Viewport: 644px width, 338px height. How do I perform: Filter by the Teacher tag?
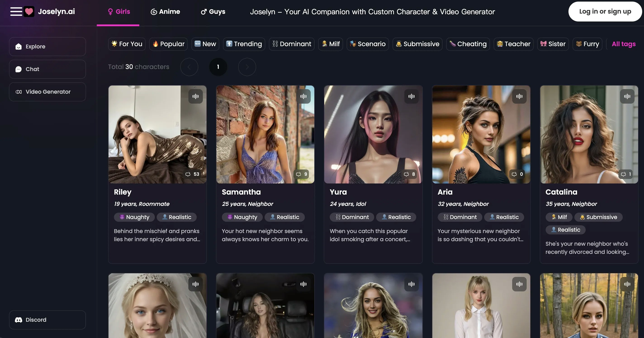[x=514, y=44]
